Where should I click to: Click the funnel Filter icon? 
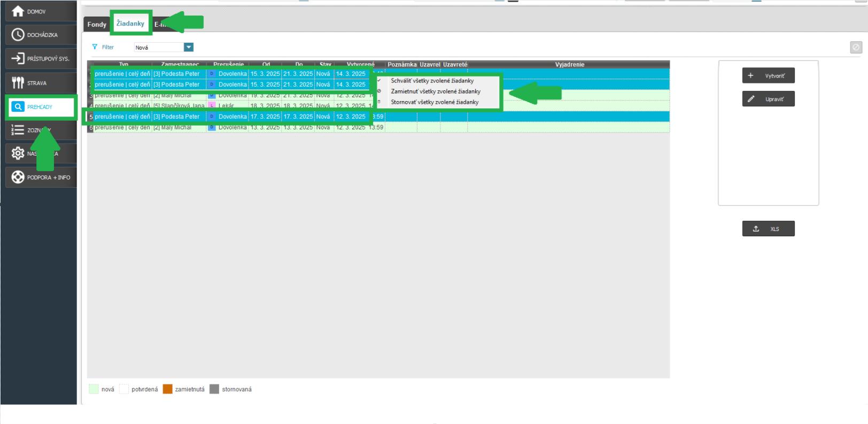(95, 47)
